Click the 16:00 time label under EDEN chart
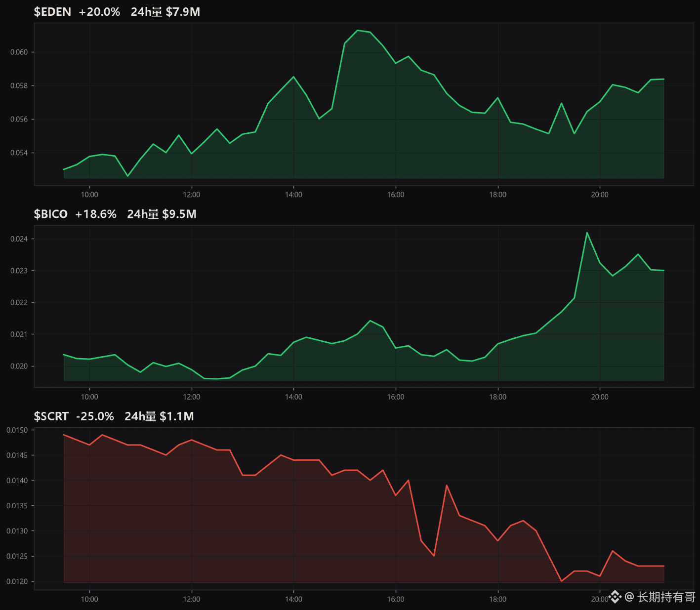Screen dimensions: 700x610 click(396, 195)
